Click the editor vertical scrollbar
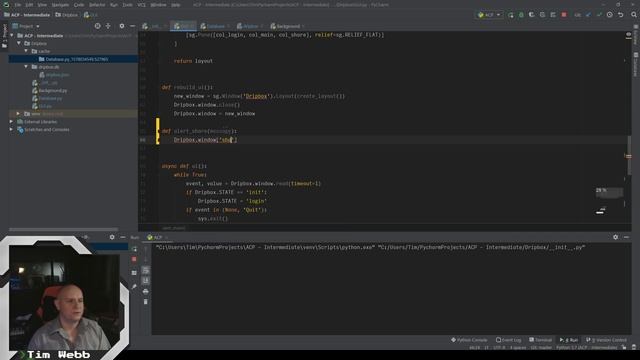640x360 pixels. [x=628, y=157]
